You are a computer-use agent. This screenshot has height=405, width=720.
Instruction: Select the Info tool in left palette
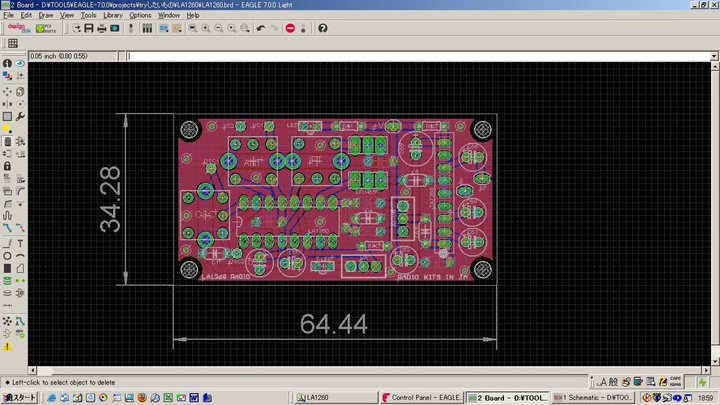(8, 63)
